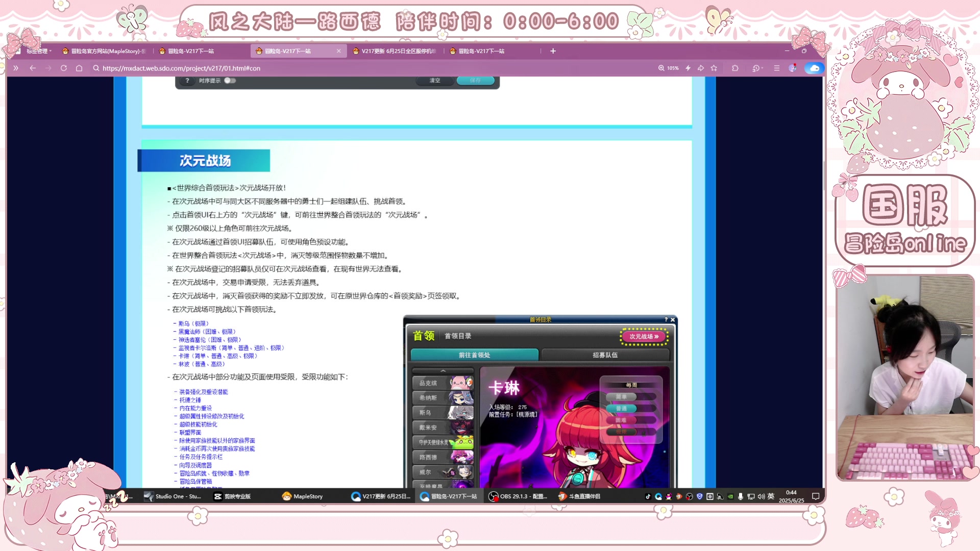Viewport: 980px width, 551px height.
Task: Open the browser hamburger menu
Action: (x=777, y=68)
